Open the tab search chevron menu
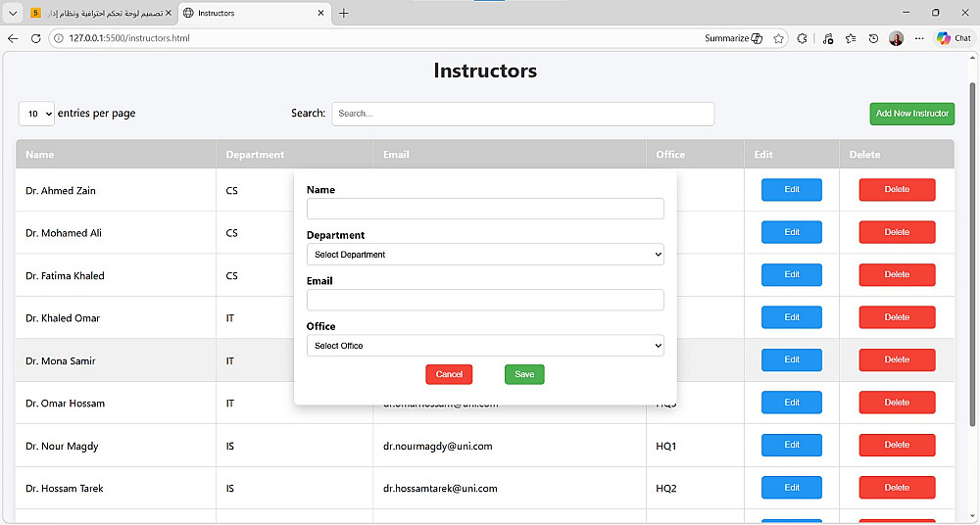The height and width of the screenshot is (525, 980). [13, 13]
